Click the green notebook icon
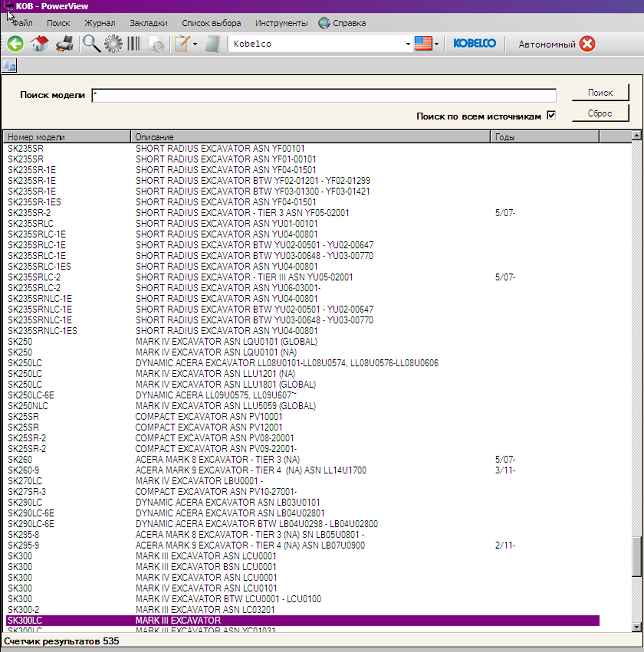This screenshot has width=644, height=652. (213, 44)
